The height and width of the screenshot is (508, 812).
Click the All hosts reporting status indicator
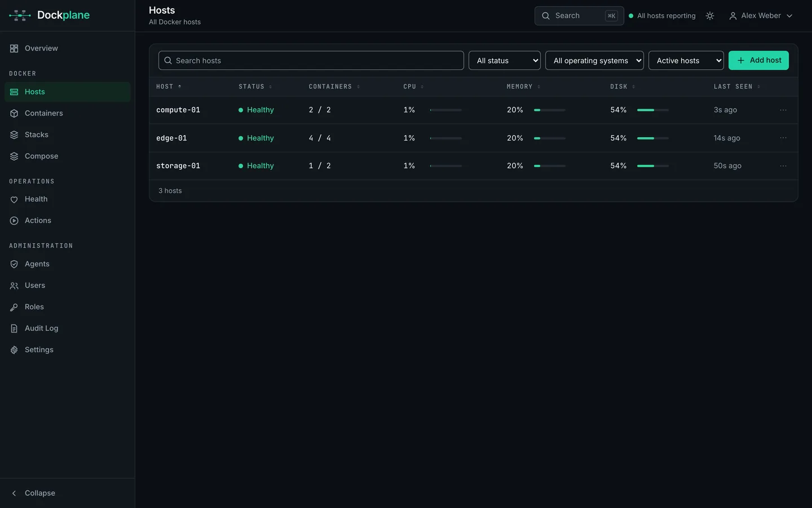pyautogui.click(x=662, y=16)
